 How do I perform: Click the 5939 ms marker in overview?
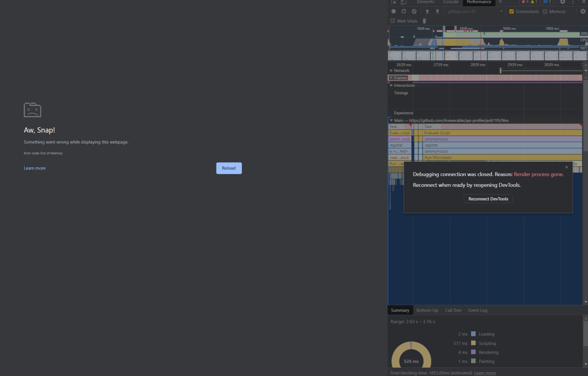tap(509, 29)
